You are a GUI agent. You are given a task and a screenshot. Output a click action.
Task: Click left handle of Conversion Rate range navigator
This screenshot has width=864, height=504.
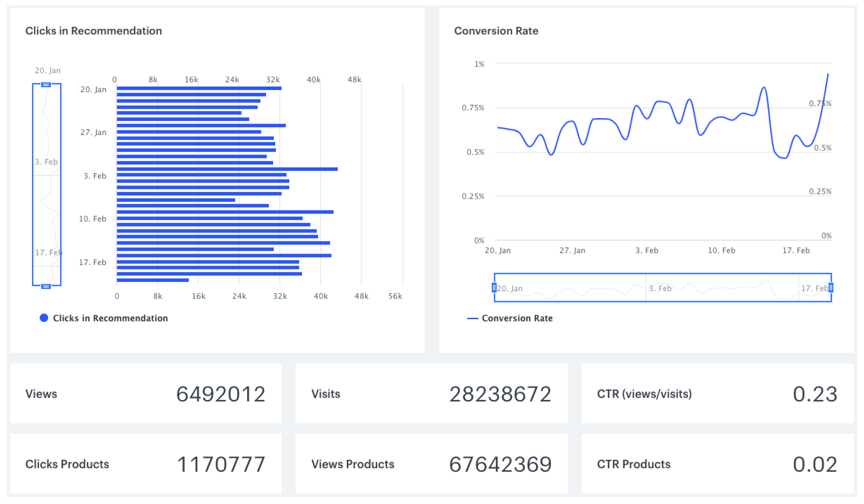click(x=494, y=288)
